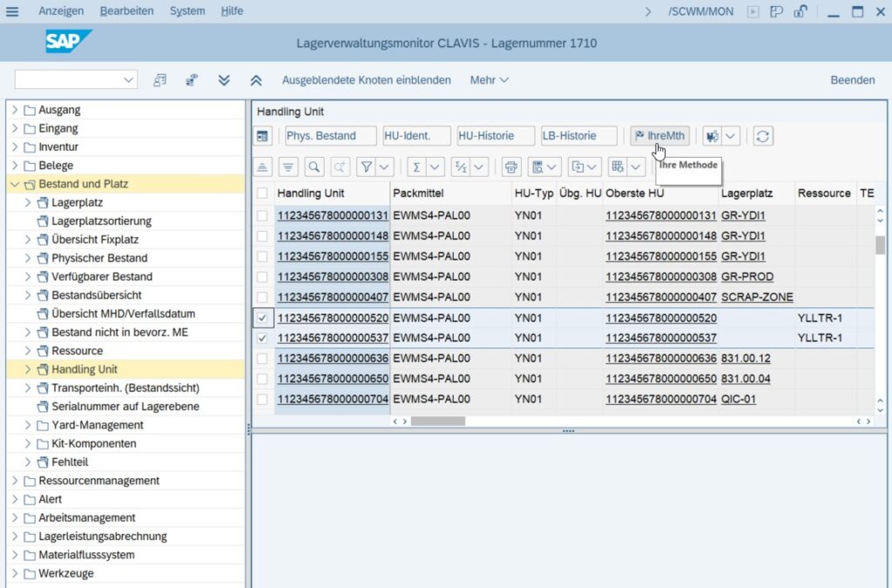The width and height of the screenshot is (892, 588).
Task: Open the Mehr dropdown menu
Action: coord(489,79)
